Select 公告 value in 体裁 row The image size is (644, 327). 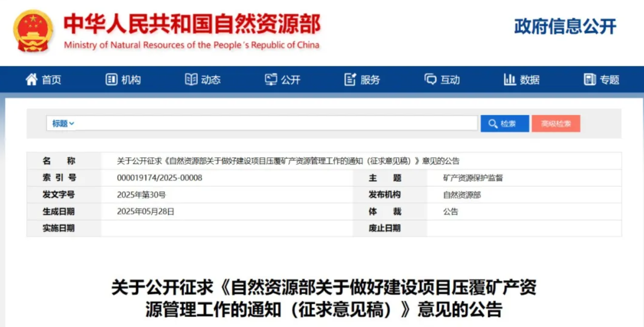tap(450, 211)
